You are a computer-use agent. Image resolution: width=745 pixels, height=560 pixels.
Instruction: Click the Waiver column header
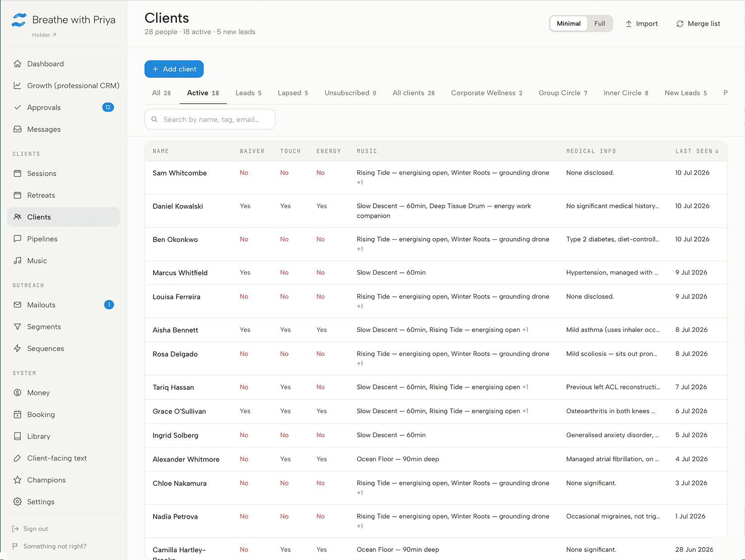[x=252, y=151]
